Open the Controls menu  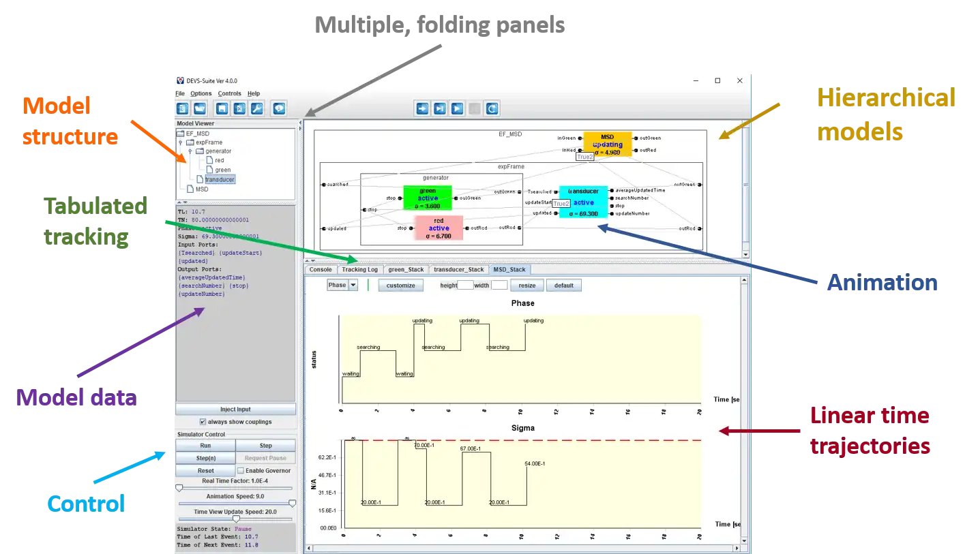point(229,93)
